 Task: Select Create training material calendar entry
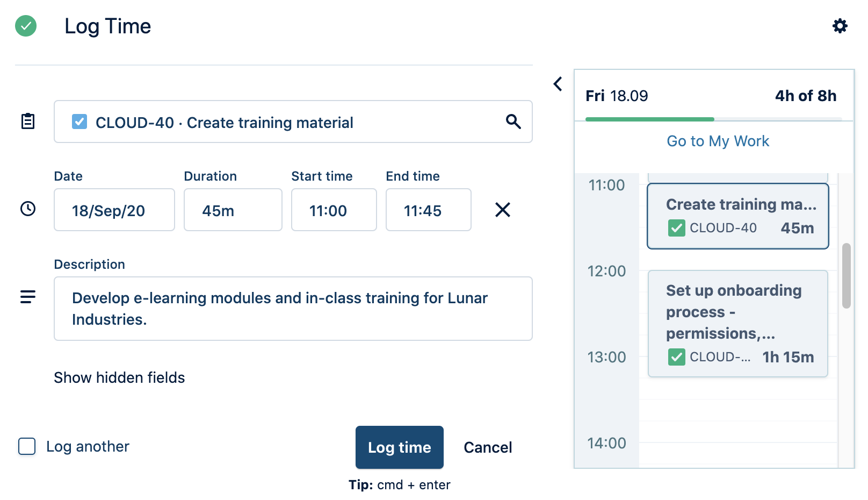[737, 216]
